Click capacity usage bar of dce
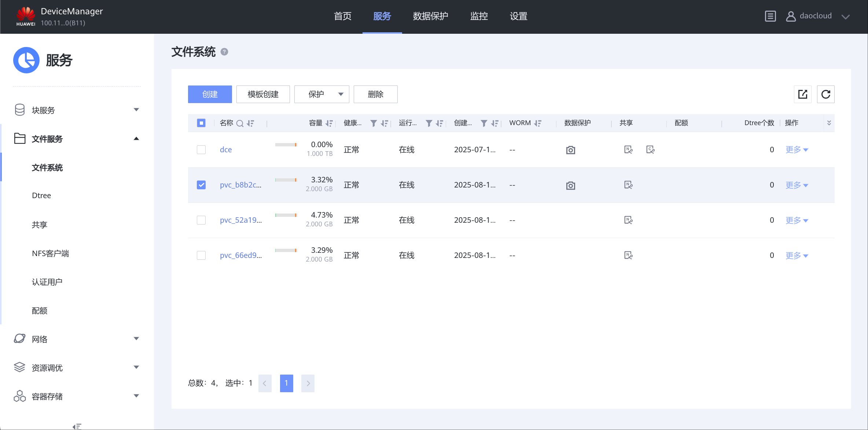The height and width of the screenshot is (430, 868). [286, 145]
